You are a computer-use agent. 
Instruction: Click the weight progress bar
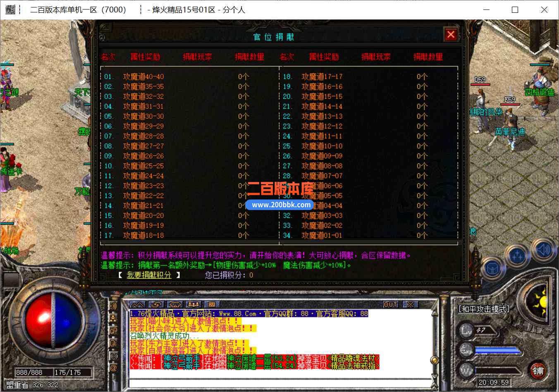498,370
